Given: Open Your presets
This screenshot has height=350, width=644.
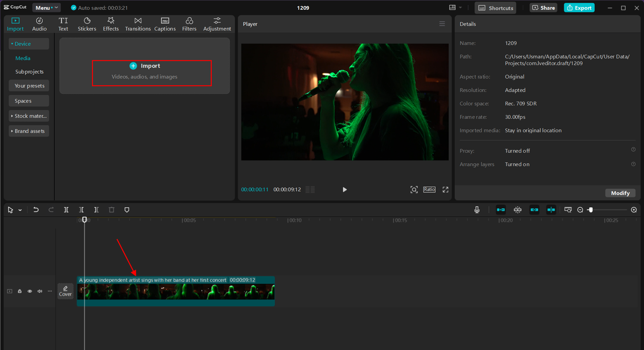Looking at the screenshot, I should 29,86.
